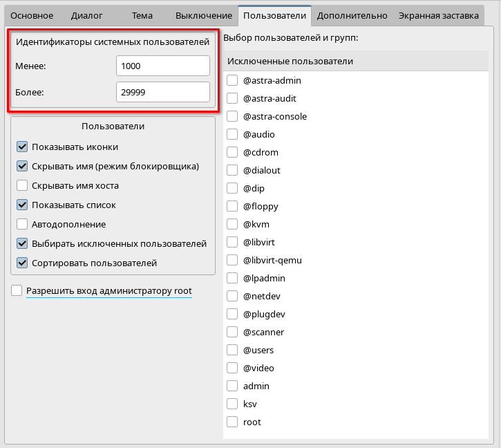Click the Более input field
This screenshot has height=448, width=501.
tap(162, 92)
